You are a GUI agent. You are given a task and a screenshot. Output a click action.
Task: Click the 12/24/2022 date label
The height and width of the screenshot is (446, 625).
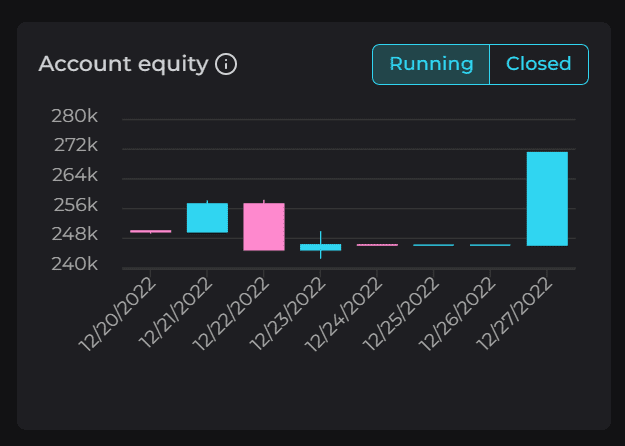(344, 314)
